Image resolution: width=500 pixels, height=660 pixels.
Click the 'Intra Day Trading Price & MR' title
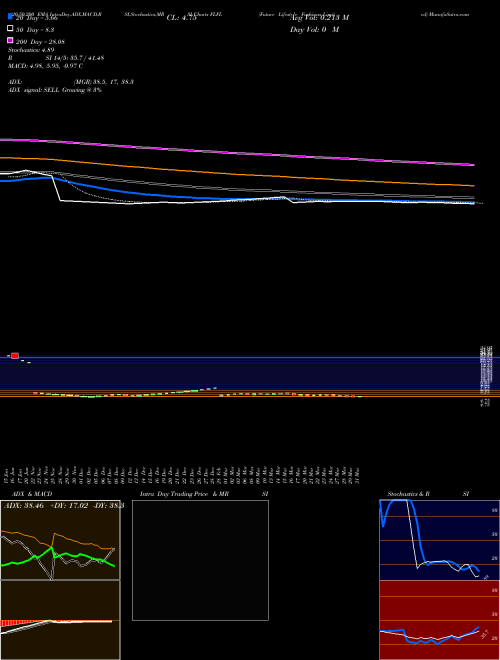[x=184, y=494]
